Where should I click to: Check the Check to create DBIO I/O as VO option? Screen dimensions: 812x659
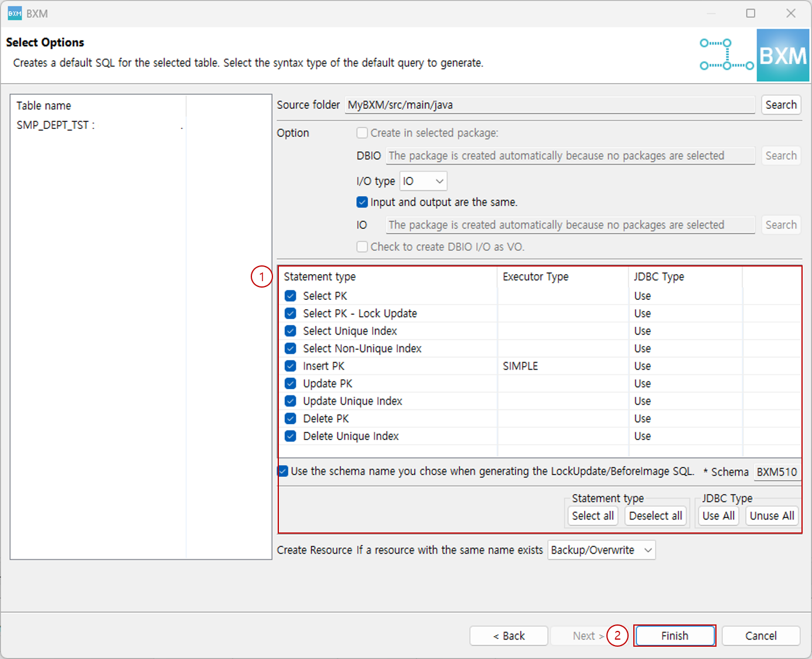pyautogui.click(x=362, y=247)
